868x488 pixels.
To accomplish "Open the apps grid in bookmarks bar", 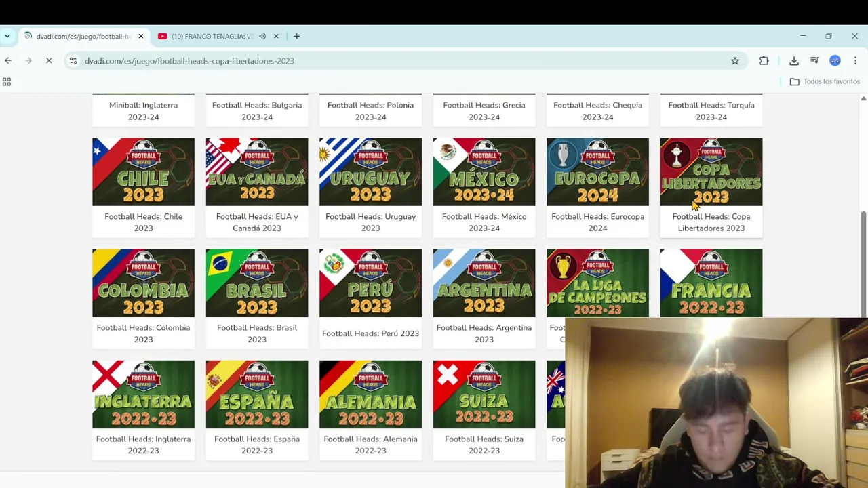I will click(x=7, y=82).
